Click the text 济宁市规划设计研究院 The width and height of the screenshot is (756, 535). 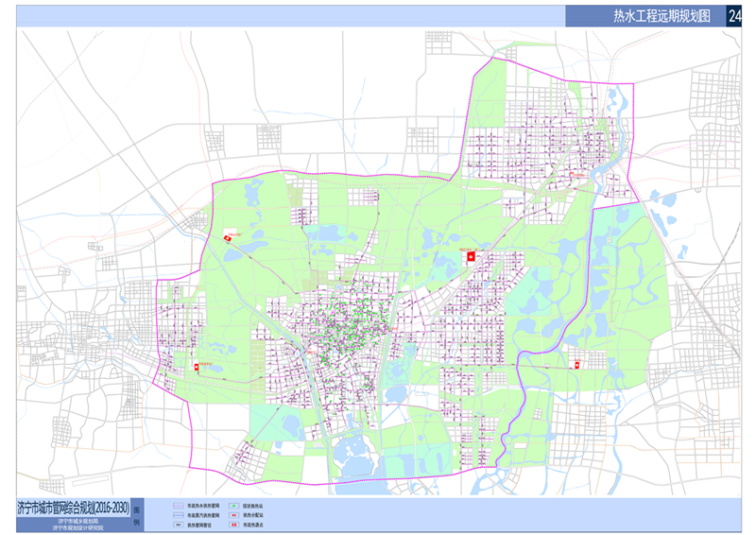[x=77, y=527]
